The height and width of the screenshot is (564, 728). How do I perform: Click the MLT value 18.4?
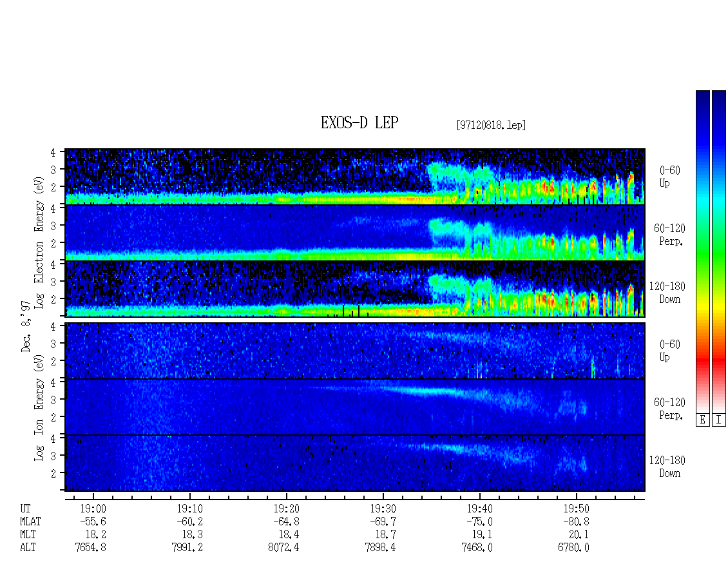[289, 535]
